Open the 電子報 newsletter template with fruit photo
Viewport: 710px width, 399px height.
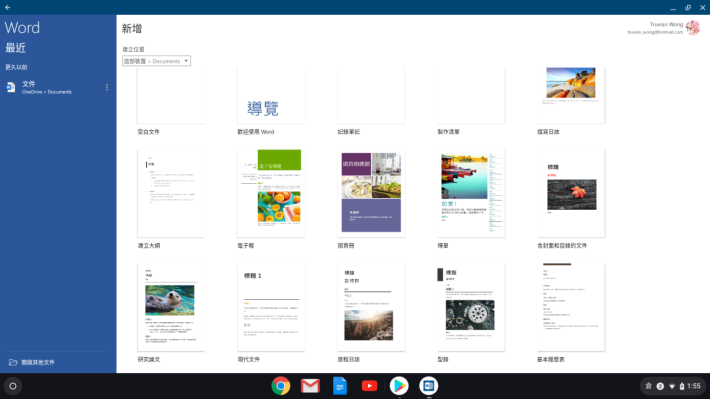tap(271, 193)
